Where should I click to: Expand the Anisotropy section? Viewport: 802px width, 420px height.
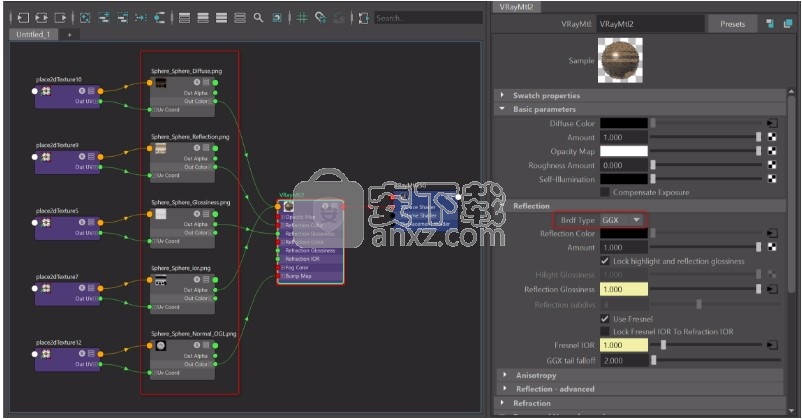click(640, 375)
